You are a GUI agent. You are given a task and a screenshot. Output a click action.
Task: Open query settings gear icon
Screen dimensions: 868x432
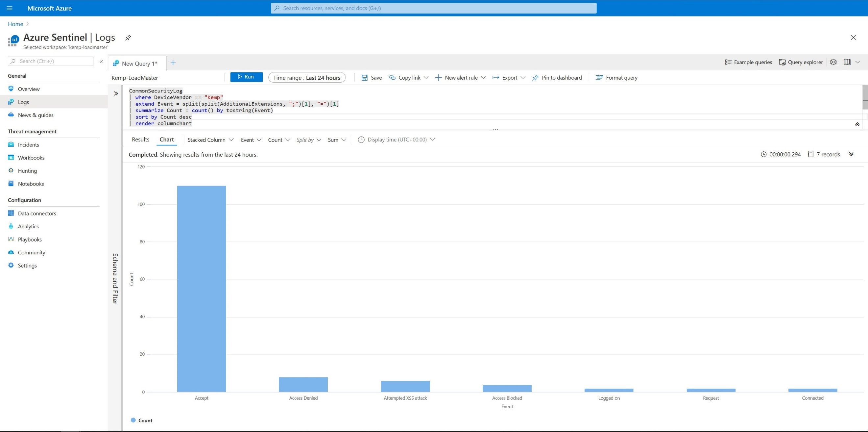pos(833,62)
